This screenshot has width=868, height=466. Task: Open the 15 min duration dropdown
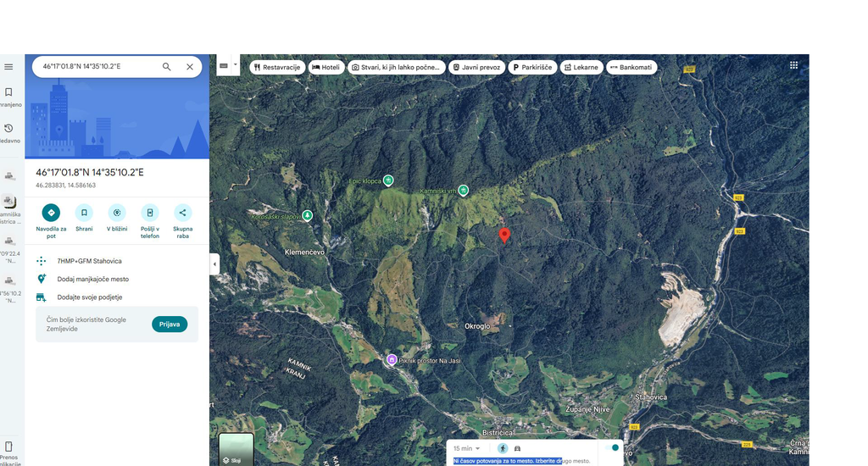click(x=467, y=448)
